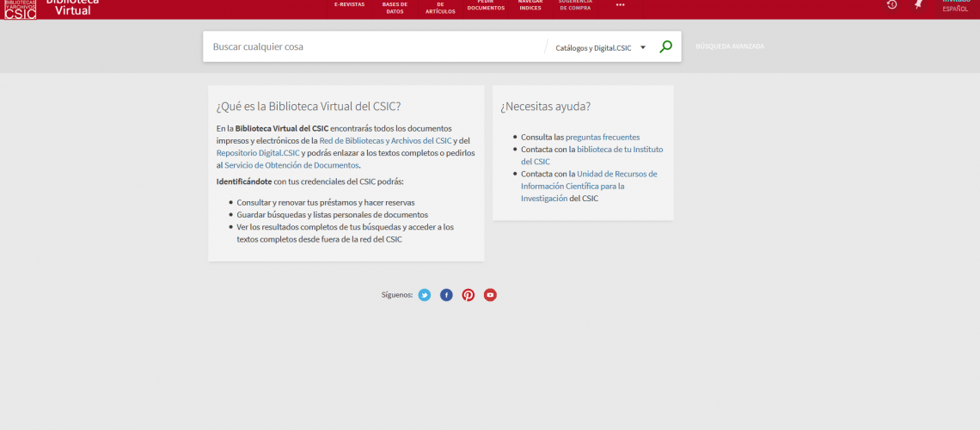Click the Síguenos: label

click(397, 295)
